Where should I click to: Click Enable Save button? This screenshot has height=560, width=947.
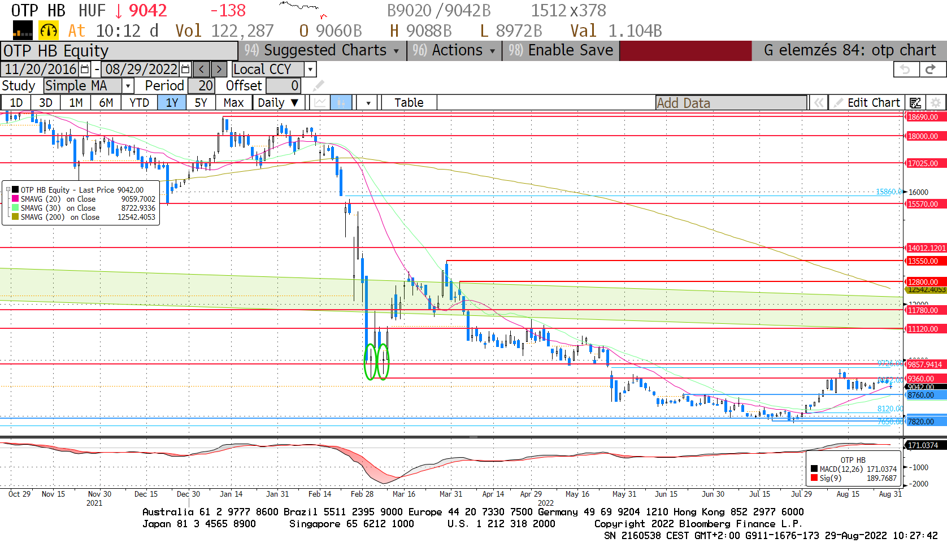(561, 50)
